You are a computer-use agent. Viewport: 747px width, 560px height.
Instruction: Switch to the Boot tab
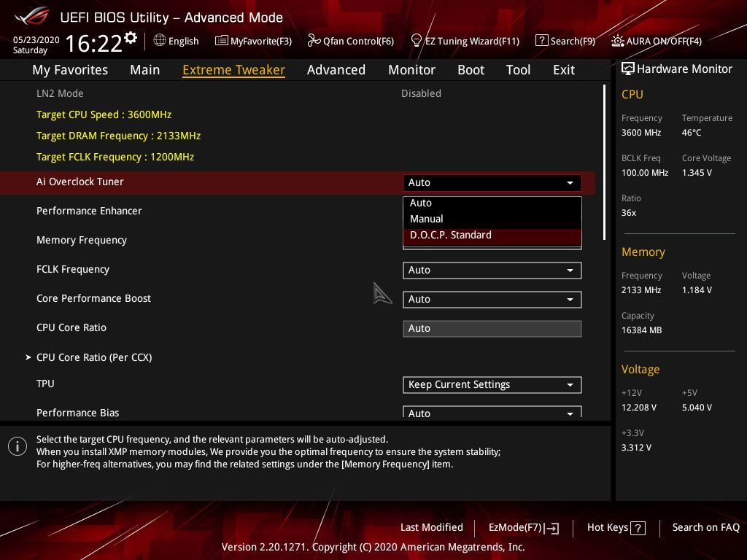471,70
